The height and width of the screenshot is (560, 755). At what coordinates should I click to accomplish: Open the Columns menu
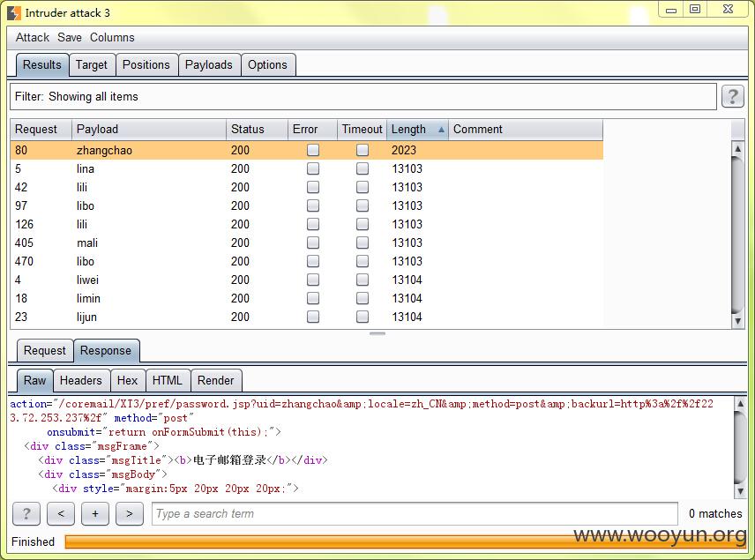[x=112, y=38]
